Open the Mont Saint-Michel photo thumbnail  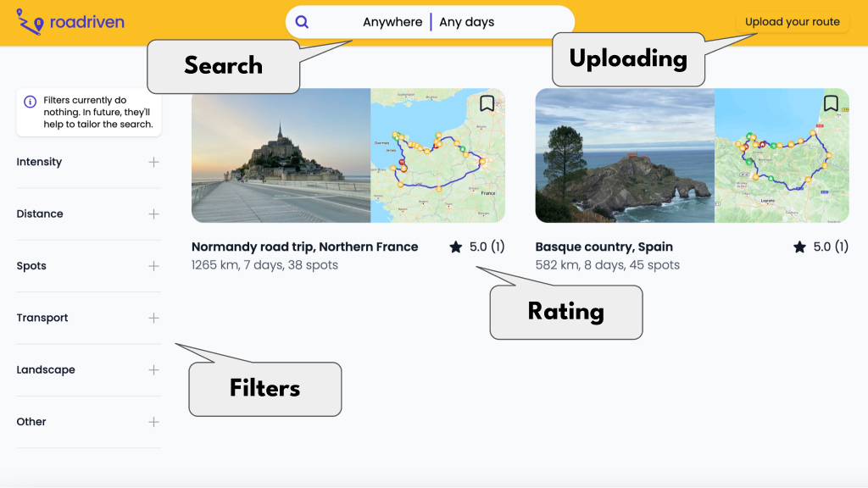[281, 156]
